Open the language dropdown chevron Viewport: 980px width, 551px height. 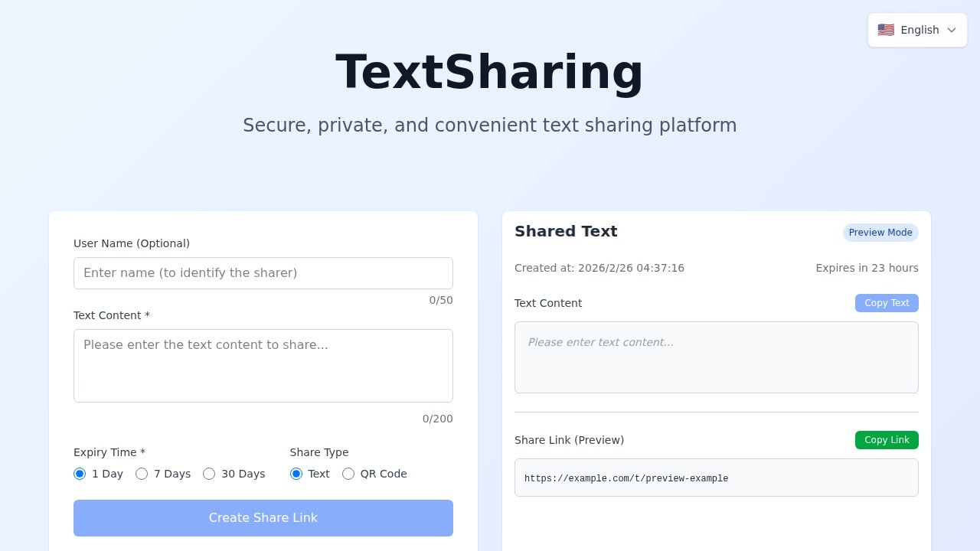(x=952, y=30)
